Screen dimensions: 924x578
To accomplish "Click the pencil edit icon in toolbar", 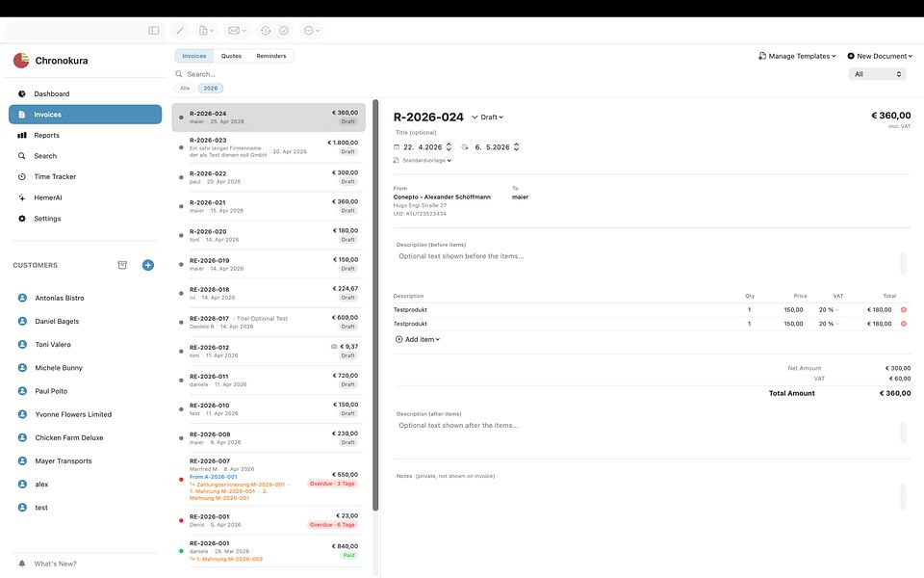I will 180,31.
